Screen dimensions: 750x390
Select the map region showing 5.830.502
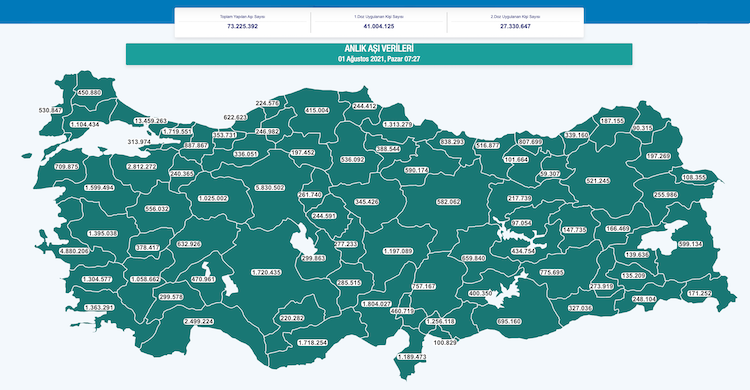coord(270,188)
